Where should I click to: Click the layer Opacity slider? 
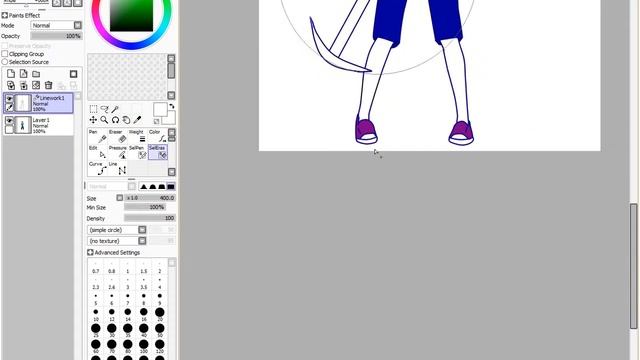click(x=56, y=36)
